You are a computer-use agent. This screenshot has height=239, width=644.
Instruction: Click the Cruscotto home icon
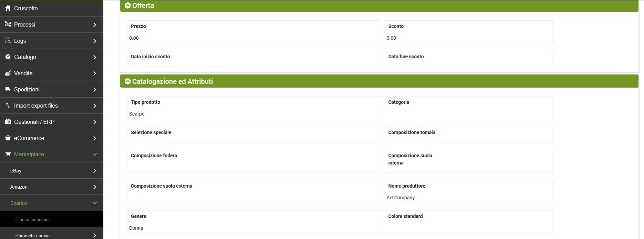(x=8, y=8)
